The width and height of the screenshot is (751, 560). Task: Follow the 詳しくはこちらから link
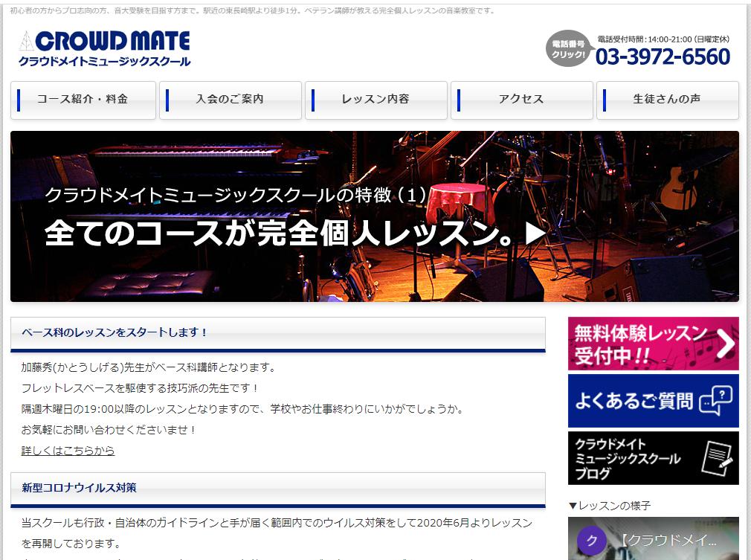pos(68,451)
